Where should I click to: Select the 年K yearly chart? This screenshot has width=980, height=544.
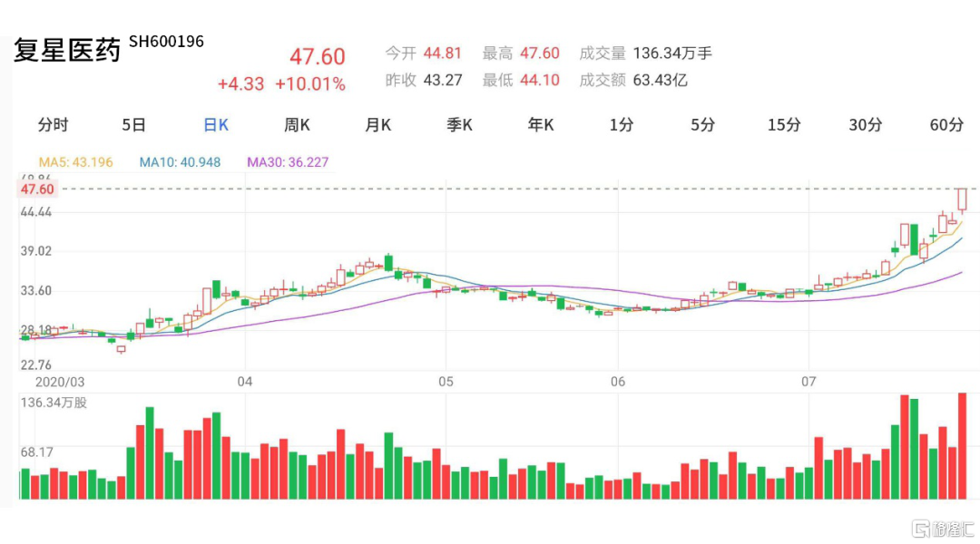(x=541, y=125)
